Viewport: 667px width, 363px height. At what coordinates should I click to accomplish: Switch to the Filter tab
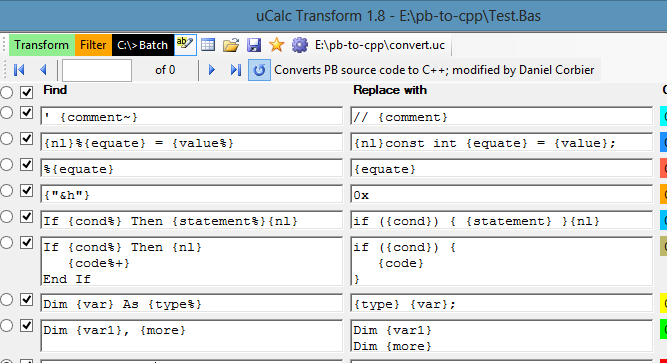[93, 45]
